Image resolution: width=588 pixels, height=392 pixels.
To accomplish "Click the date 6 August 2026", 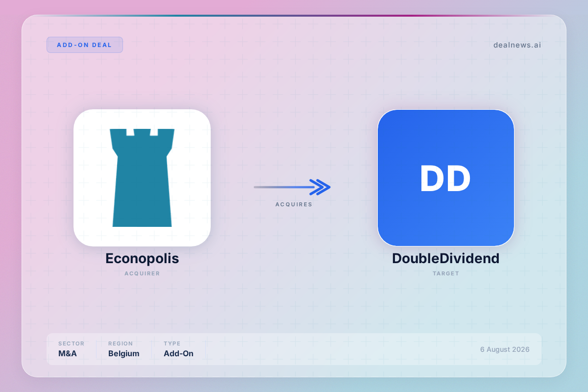I will click(505, 349).
